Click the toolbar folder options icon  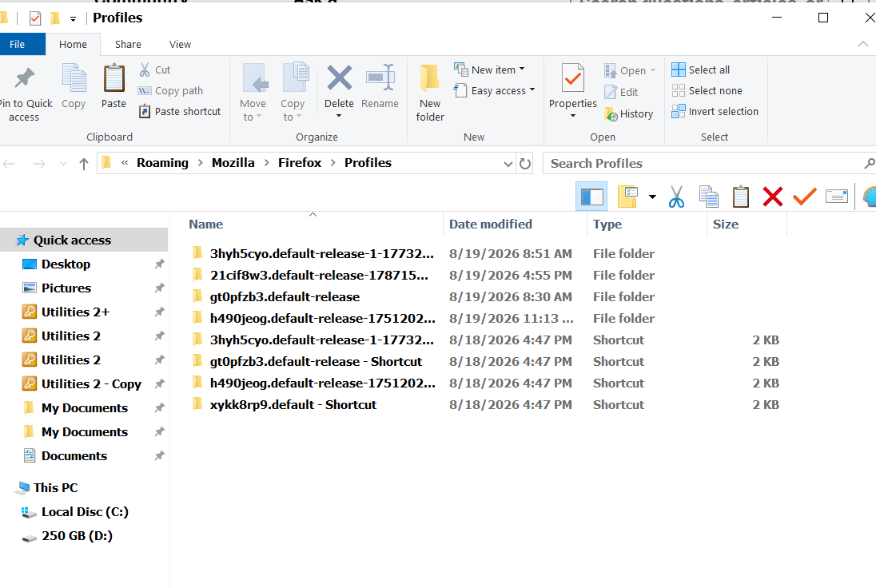(628, 197)
